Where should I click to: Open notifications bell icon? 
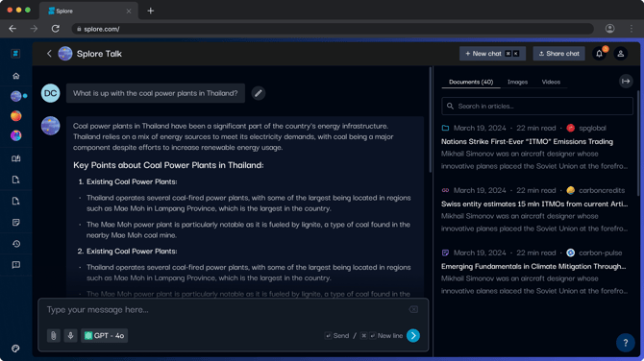coord(599,54)
